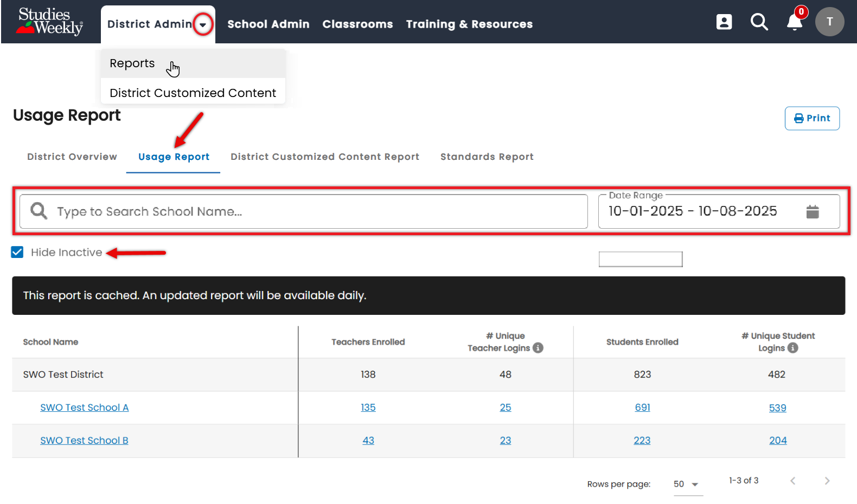Open 223 students enrolled link
This screenshot has width=857, height=504.
pos(642,441)
